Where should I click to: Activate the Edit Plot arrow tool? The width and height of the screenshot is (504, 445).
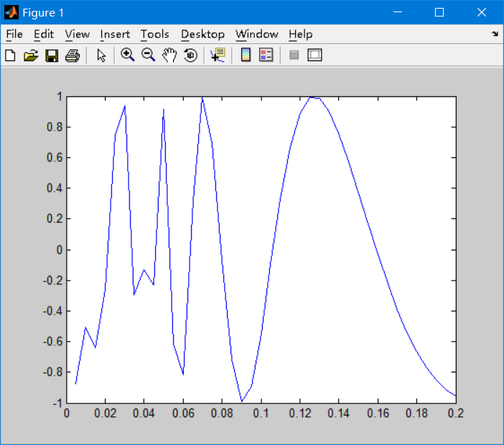click(101, 55)
